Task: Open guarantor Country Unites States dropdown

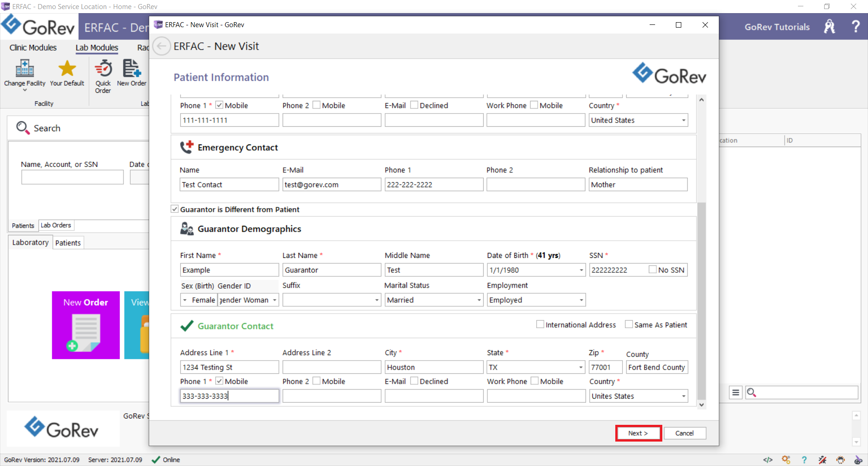Action: pyautogui.click(x=684, y=396)
